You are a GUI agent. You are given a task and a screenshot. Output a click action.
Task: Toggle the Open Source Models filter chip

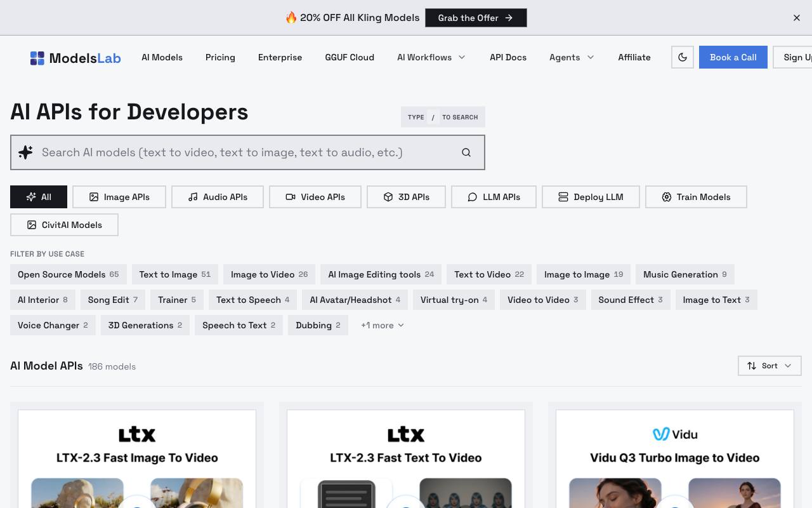coord(69,274)
